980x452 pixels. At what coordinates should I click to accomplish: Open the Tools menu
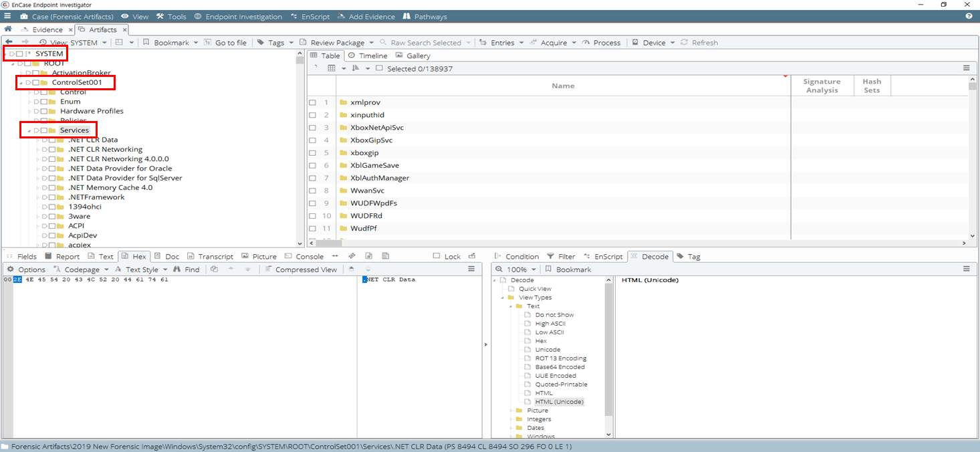click(172, 16)
